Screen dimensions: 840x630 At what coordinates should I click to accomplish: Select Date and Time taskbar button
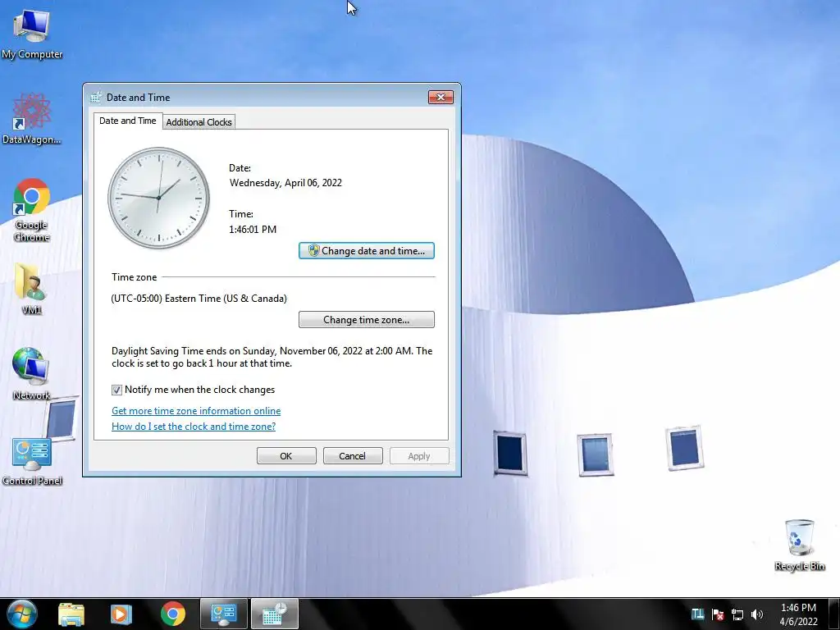[x=274, y=614]
